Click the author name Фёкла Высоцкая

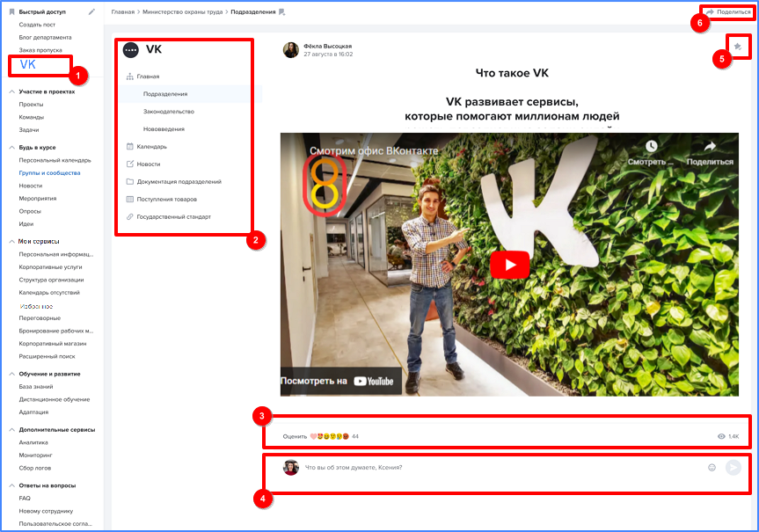pyautogui.click(x=328, y=46)
